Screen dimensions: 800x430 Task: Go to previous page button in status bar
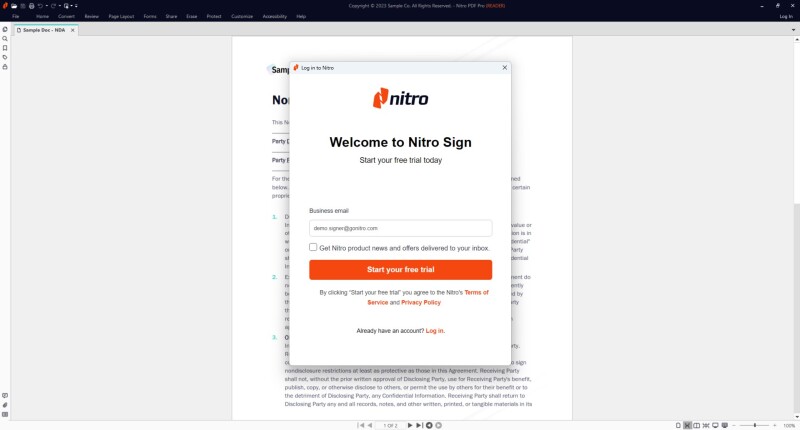[370, 425]
